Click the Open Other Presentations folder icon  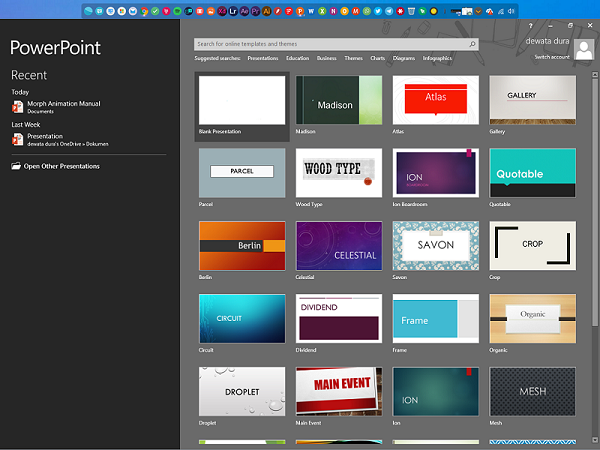pyautogui.click(x=15, y=166)
